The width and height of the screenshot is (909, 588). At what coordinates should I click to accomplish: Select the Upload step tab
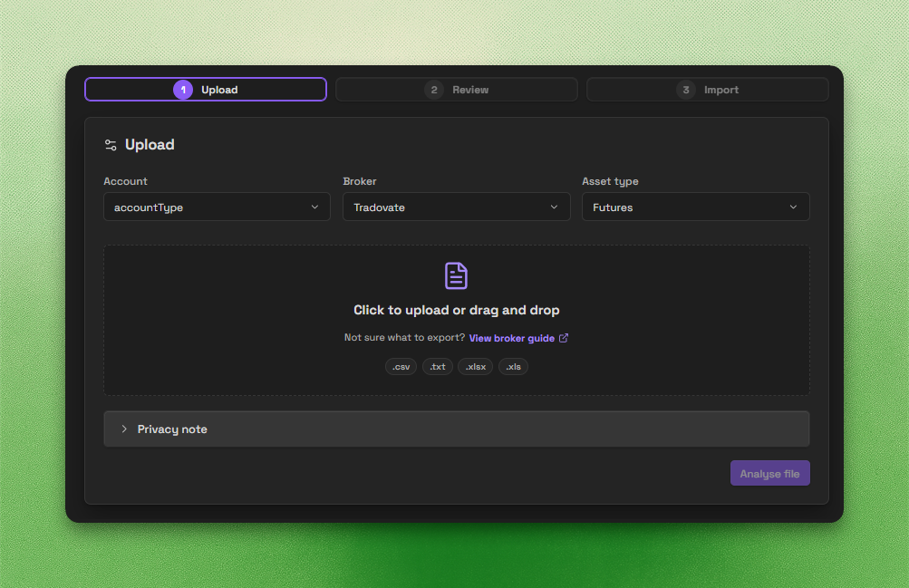click(x=206, y=90)
